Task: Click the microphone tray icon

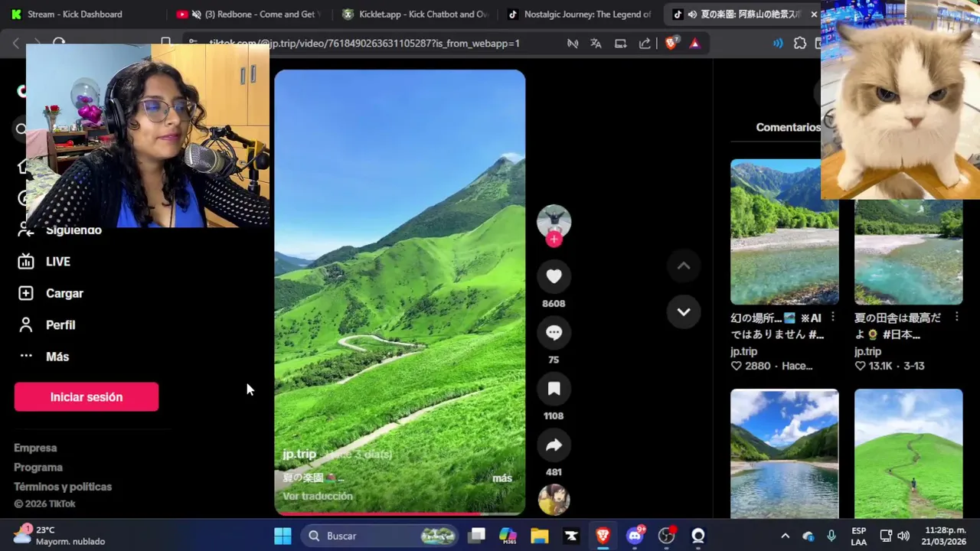Action: tap(831, 536)
